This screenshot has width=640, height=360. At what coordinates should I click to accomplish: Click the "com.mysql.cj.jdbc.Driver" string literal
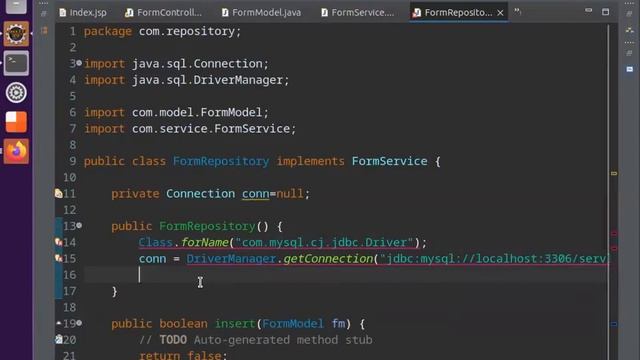pyautogui.click(x=324, y=242)
